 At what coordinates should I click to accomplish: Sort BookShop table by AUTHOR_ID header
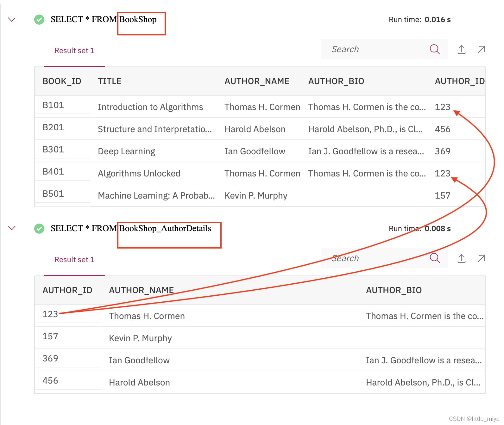(460, 81)
